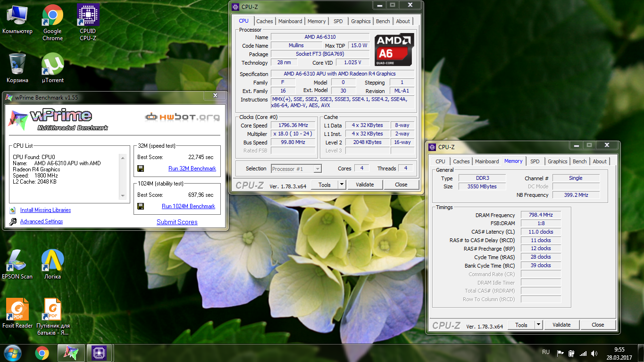Click the Submit Scores link

[177, 222]
